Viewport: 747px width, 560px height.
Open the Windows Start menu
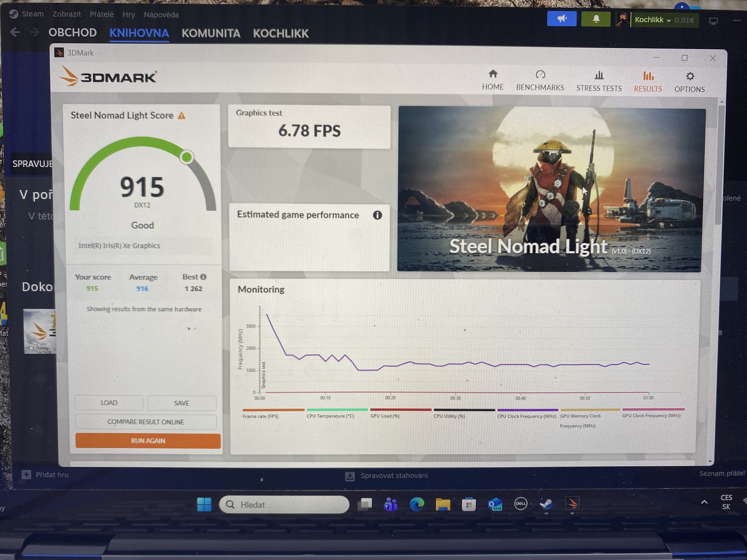point(204,504)
